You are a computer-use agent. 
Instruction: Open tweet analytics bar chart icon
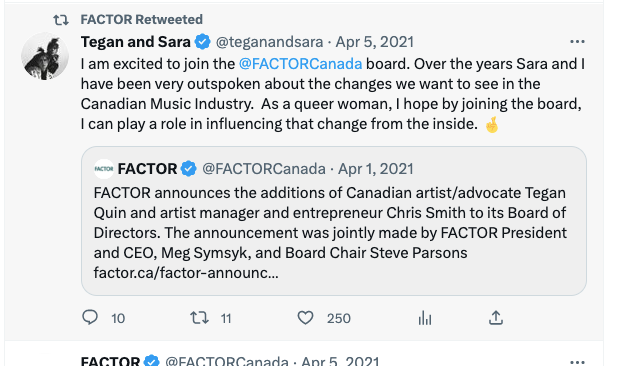tap(425, 318)
